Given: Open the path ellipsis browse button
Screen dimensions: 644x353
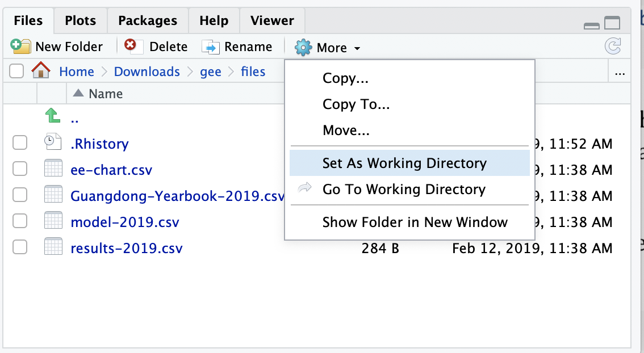Looking at the screenshot, I should tap(620, 73).
